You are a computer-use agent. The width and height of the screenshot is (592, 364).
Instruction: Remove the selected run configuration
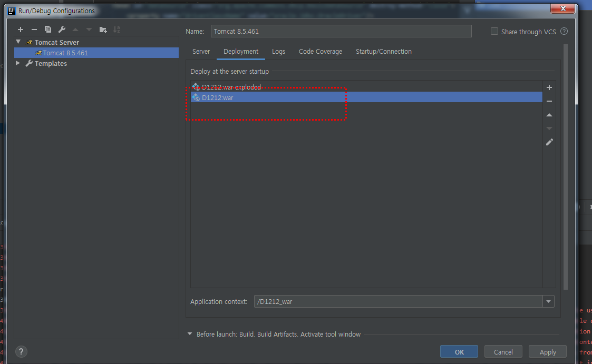[34, 29]
